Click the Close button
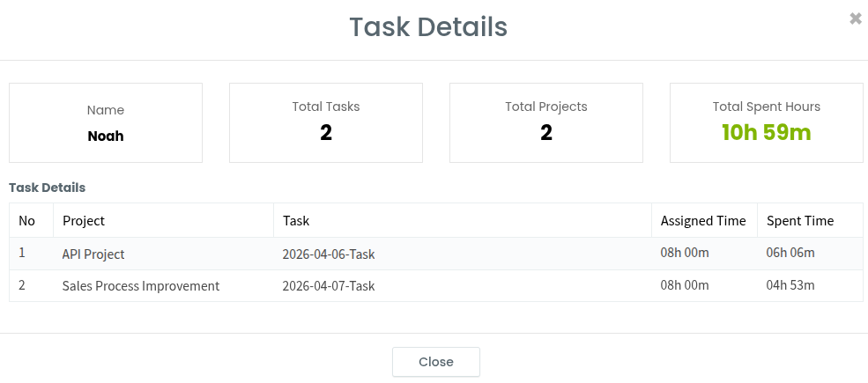This screenshot has height=383, width=868. 436,362
